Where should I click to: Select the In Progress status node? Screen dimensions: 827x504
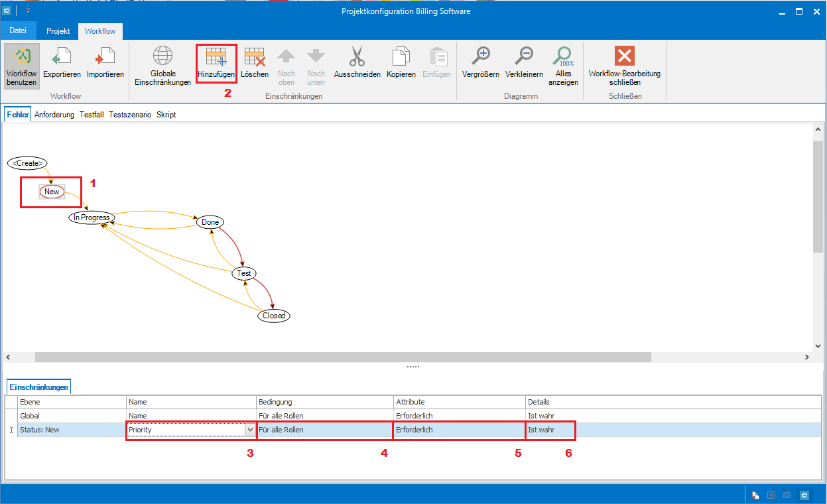click(92, 218)
